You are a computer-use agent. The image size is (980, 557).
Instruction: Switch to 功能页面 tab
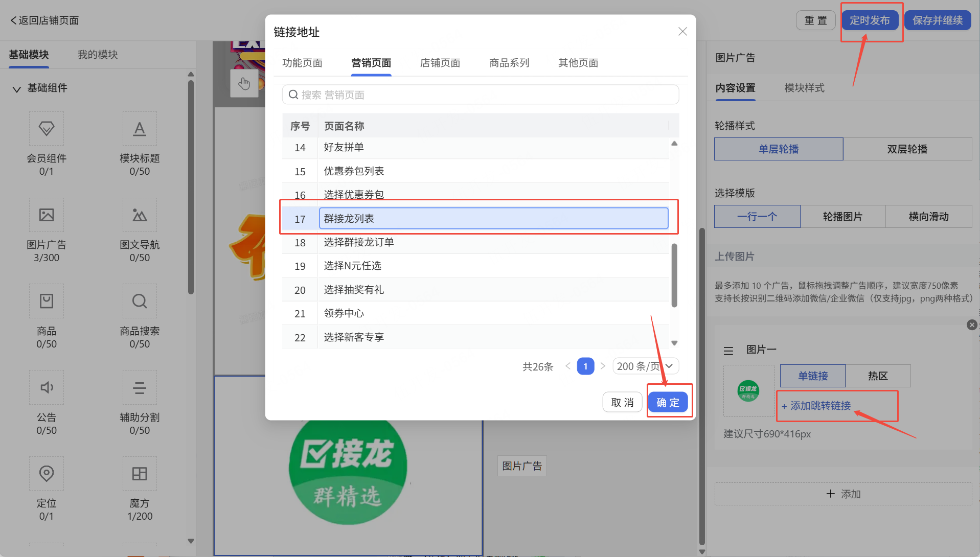[x=302, y=63]
